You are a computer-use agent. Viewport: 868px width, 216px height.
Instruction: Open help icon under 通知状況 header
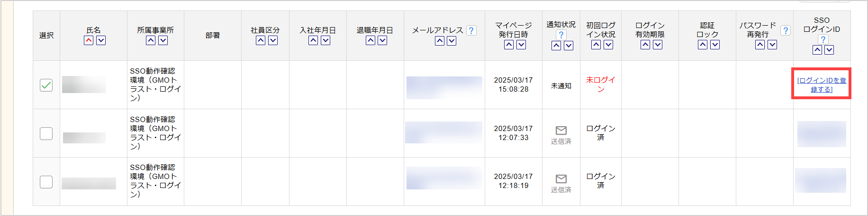coord(561,35)
